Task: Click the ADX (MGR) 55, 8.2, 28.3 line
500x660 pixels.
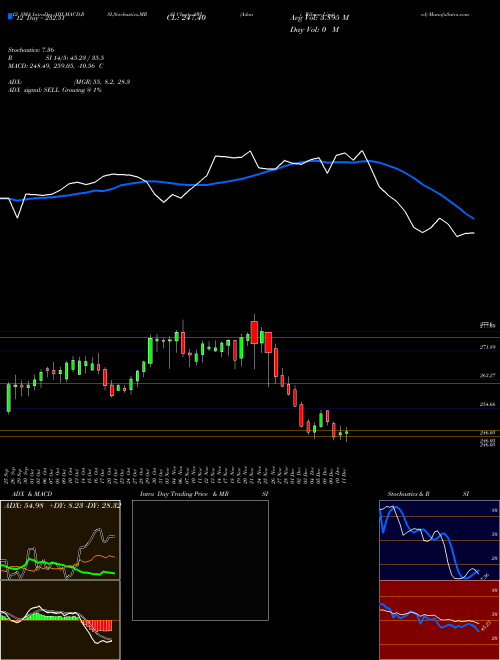Action: point(69,82)
